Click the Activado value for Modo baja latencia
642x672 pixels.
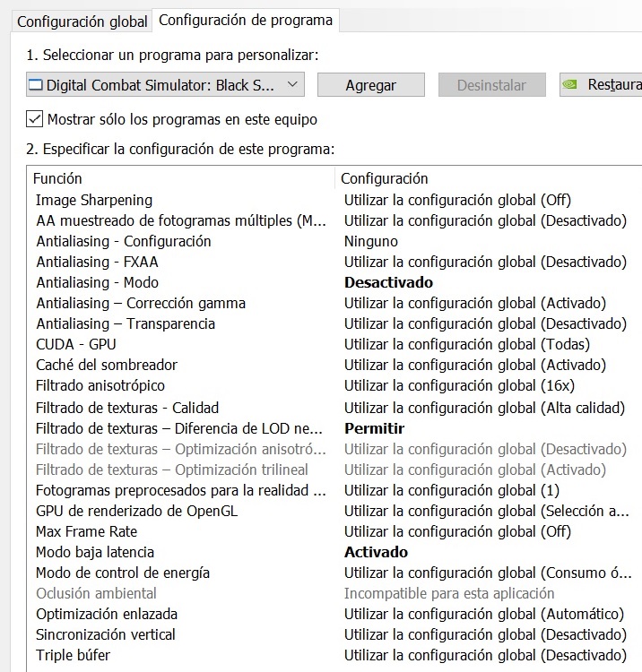[x=376, y=552]
